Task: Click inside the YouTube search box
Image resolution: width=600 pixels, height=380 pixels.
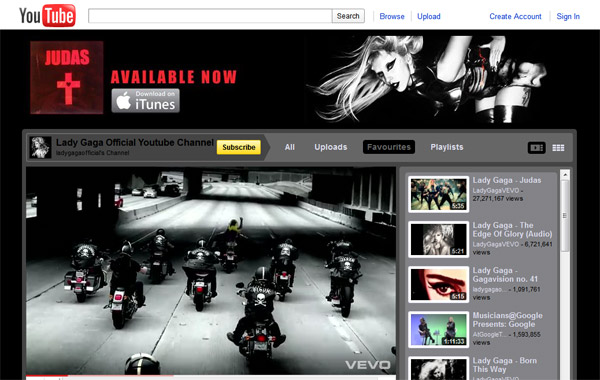Action: click(x=210, y=16)
